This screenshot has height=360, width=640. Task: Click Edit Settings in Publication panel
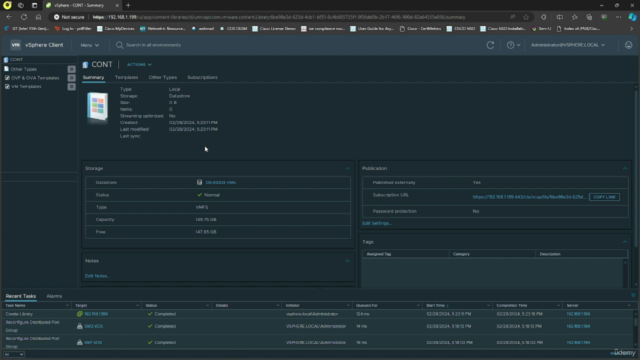coord(377,223)
